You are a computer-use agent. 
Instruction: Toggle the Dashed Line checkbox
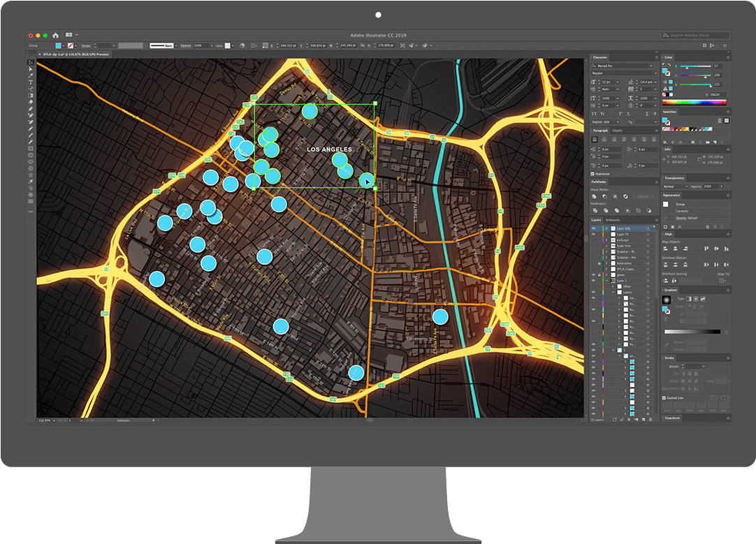664,398
